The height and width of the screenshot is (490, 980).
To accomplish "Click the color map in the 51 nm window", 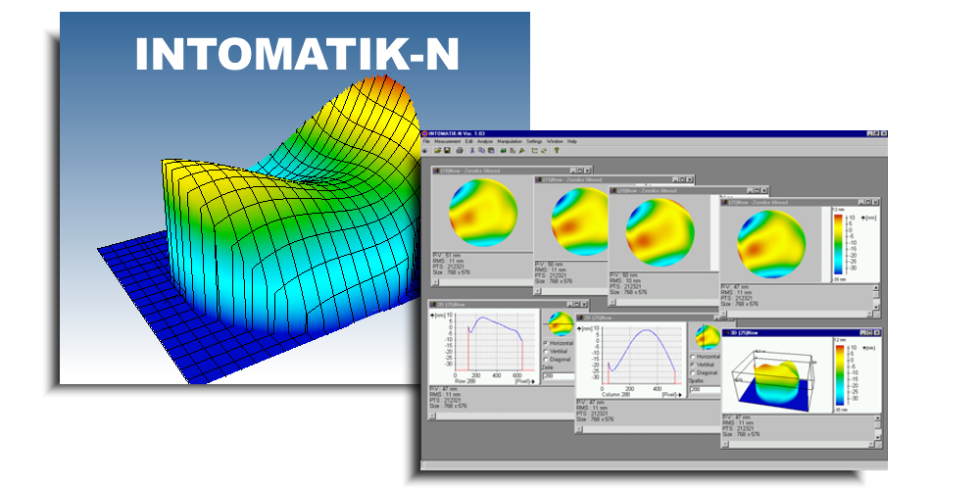I will (483, 213).
